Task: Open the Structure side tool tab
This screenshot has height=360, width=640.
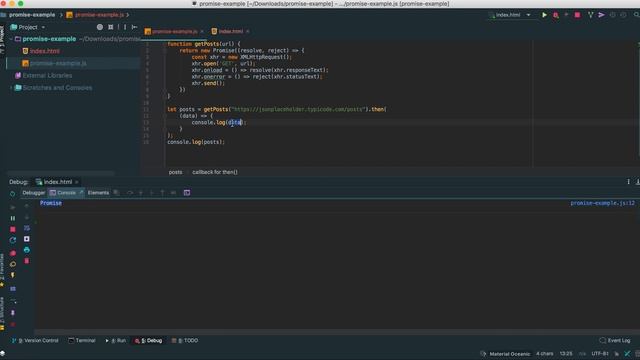Action: click(x=2, y=313)
